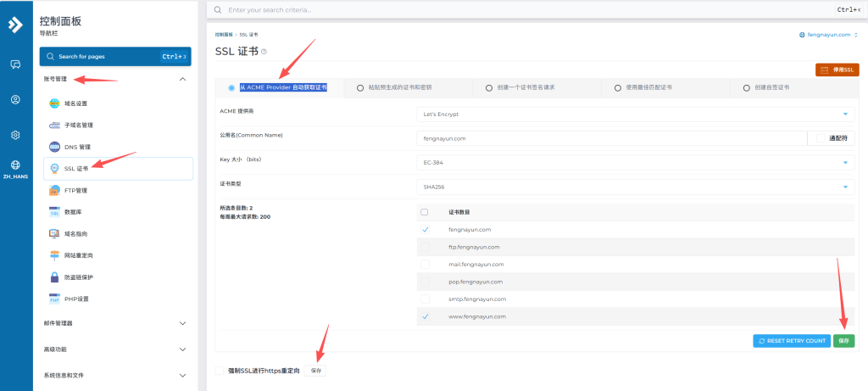Open DNS 管理 in the sidebar

76,147
